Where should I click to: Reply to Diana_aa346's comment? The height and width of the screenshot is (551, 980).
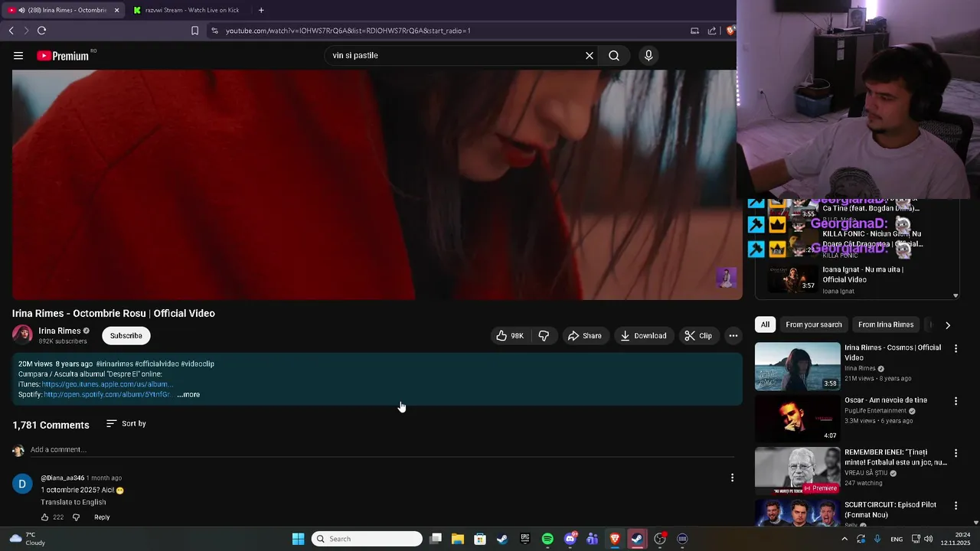click(102, 517)
